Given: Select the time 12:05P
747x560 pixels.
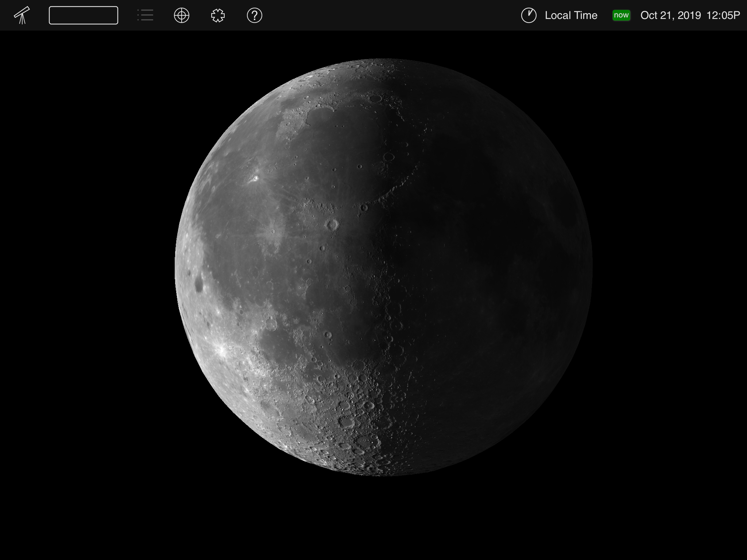Looking at the screenshot, I should pyautogui.click(x=723, y=15).
